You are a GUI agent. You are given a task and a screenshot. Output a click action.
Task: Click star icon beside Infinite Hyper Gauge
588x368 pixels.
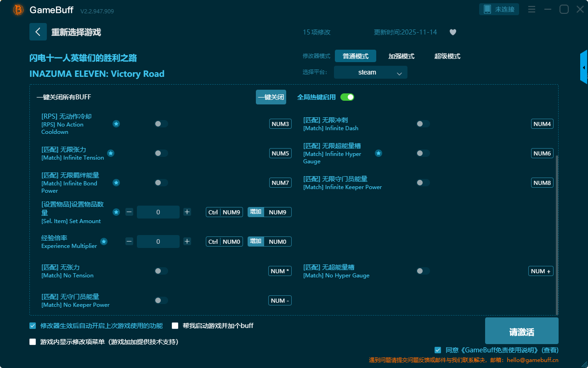[378, 153]
